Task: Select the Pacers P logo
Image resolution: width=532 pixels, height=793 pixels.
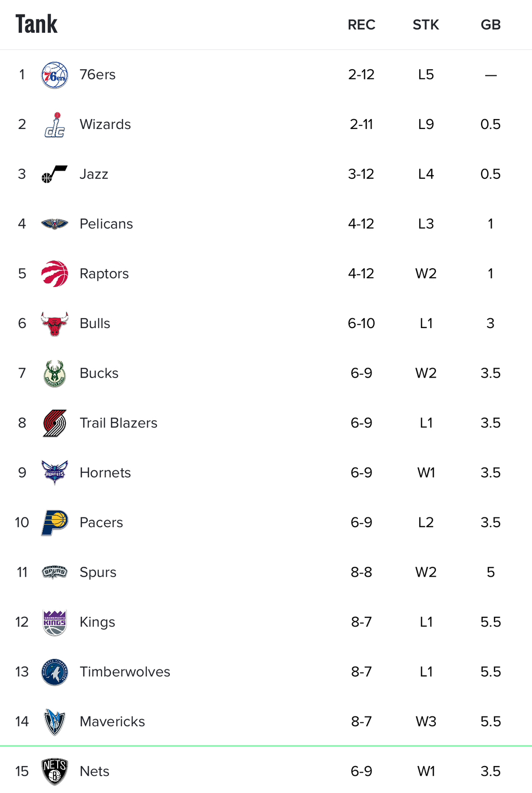Action: [x=55, y=523]
